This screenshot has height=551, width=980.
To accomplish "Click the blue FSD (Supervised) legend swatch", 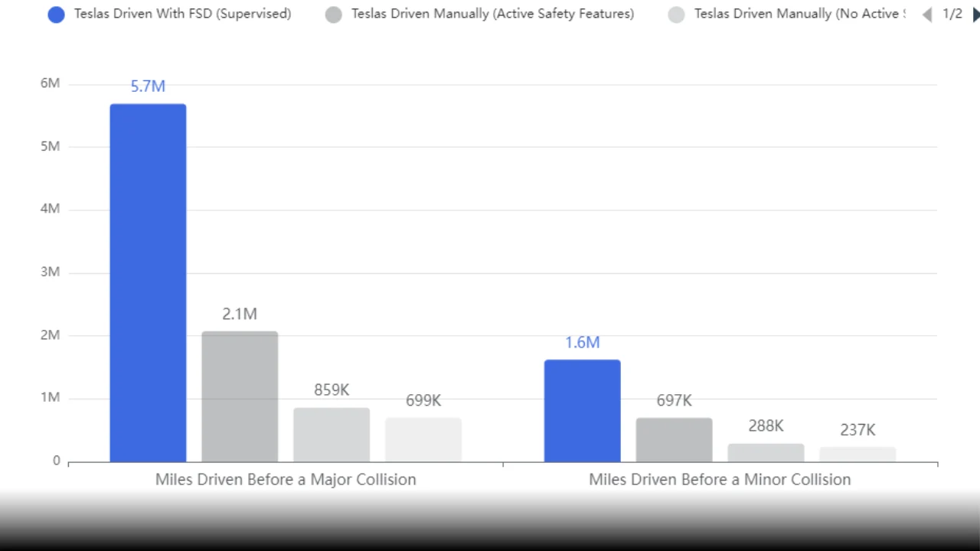I will pyautogui.click(x=57, y=15).
